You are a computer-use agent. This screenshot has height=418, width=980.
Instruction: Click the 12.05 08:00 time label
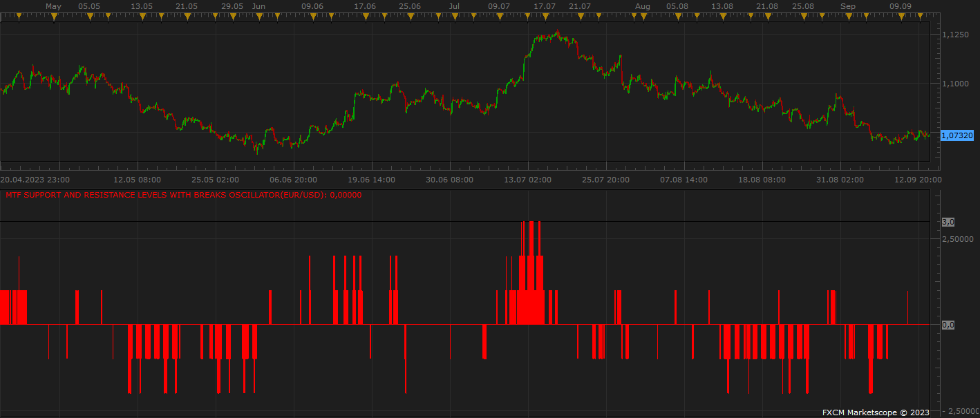pos(138,180)
